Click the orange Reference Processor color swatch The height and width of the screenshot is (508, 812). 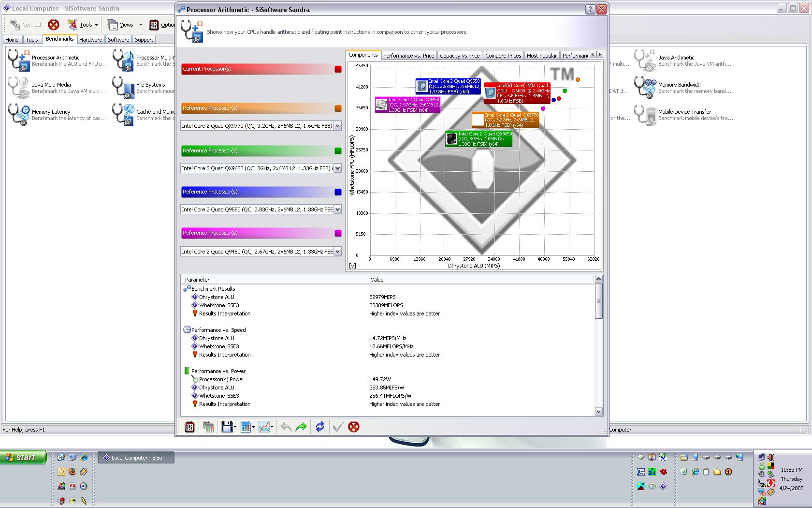(x=338, y=108)
